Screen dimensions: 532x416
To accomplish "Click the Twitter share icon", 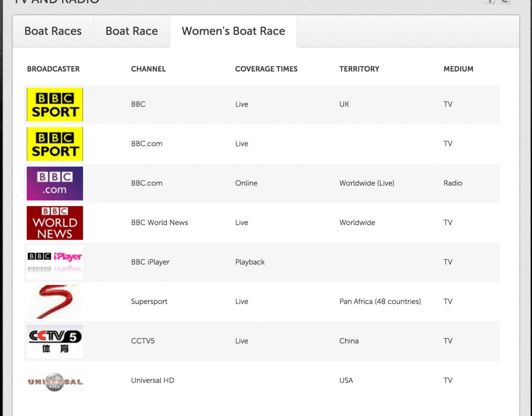I will [x=505, y=1].
